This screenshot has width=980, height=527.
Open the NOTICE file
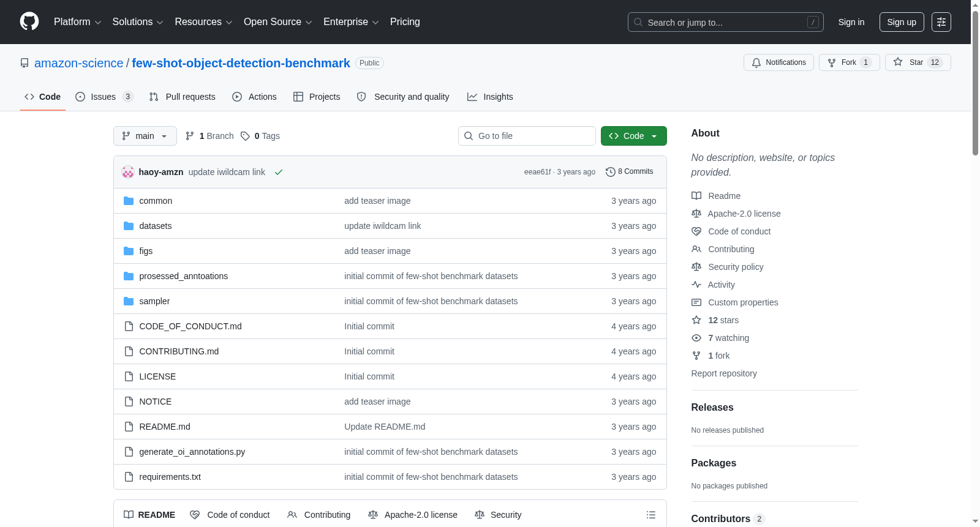click(155, 402)
